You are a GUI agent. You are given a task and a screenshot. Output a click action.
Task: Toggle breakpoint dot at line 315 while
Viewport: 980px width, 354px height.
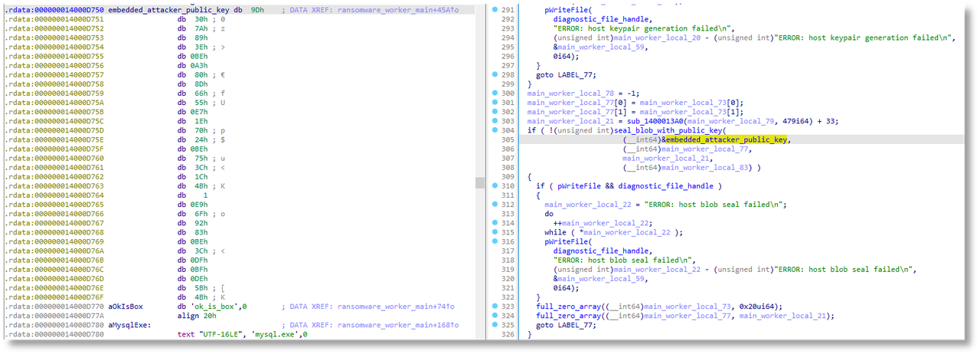pyautogui.click(x=495, y=232)
